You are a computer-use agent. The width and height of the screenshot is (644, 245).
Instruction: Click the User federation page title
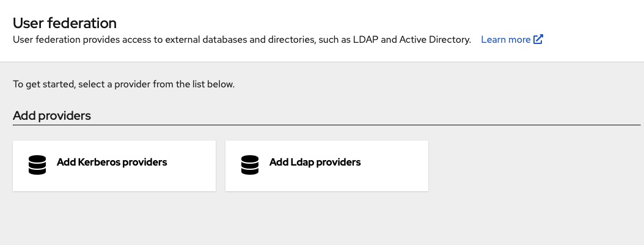tap(65, 23)
